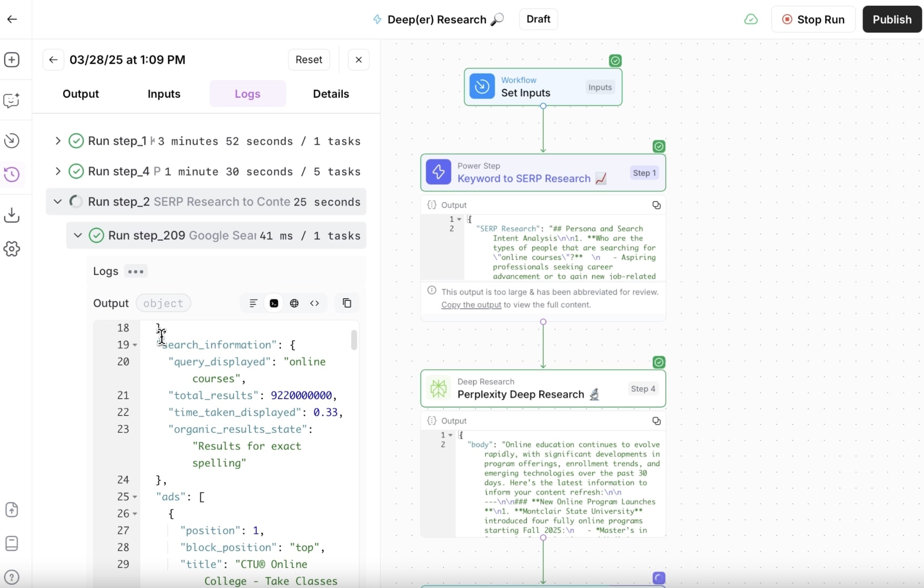
Task: Click the Copy the output link
Action: tap(470, 305)
